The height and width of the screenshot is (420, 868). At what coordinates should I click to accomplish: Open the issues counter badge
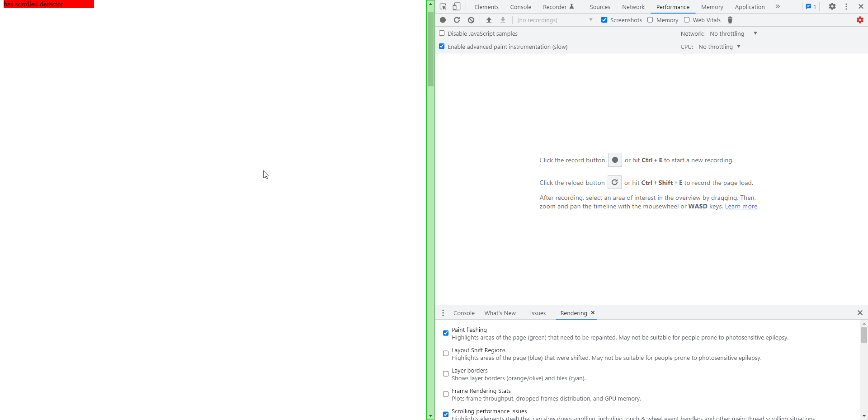pos(811,7)
